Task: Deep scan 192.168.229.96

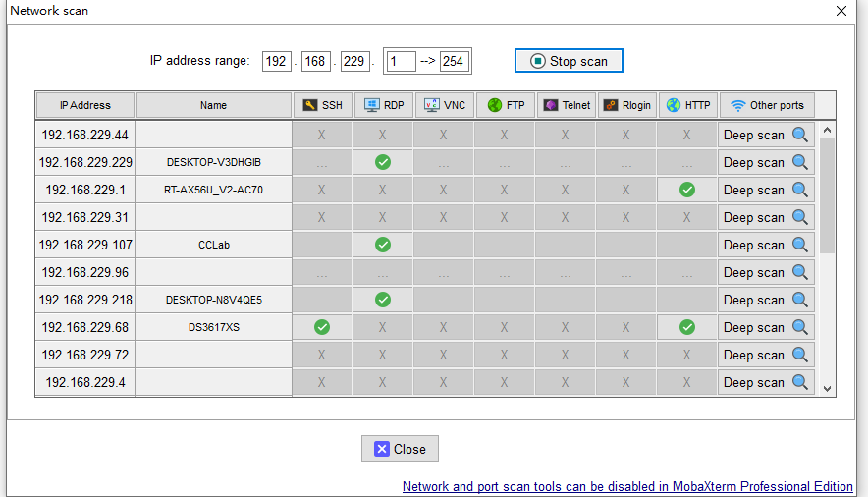Action: (766, 272)
